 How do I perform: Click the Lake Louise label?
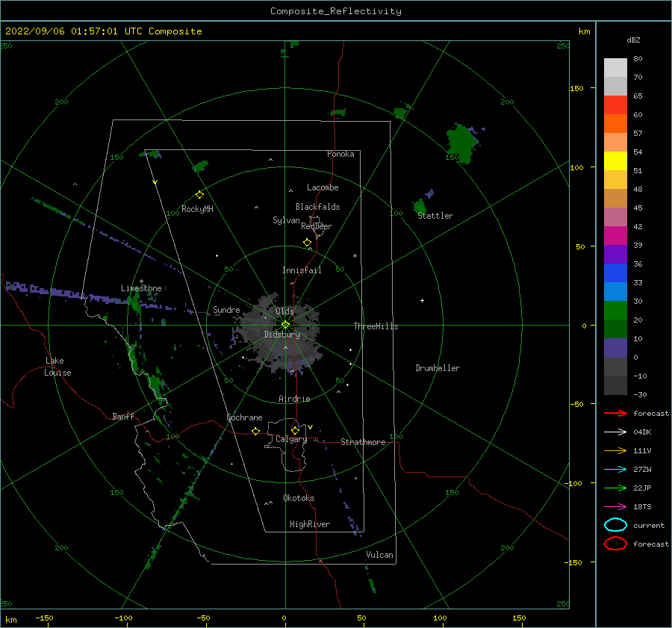(x=57, y=367)
